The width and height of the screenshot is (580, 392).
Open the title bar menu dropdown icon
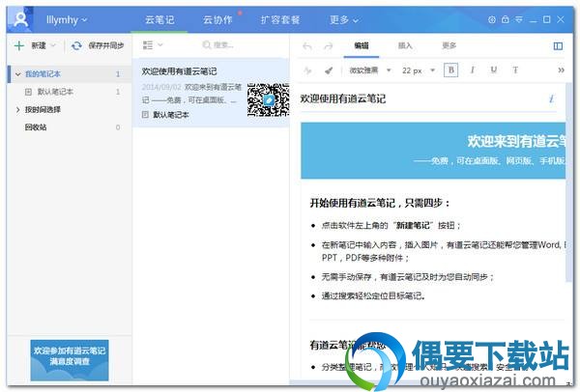519,19
